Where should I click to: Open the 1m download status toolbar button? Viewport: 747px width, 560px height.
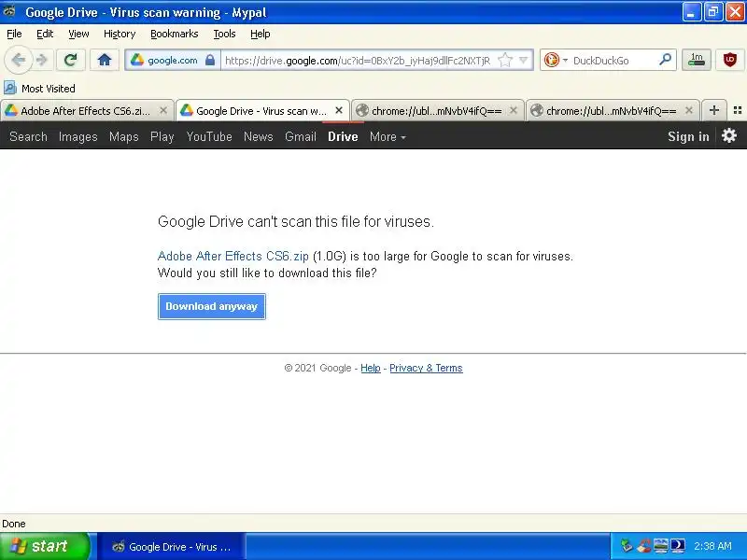pyautogui.click(x=696, y=60)
